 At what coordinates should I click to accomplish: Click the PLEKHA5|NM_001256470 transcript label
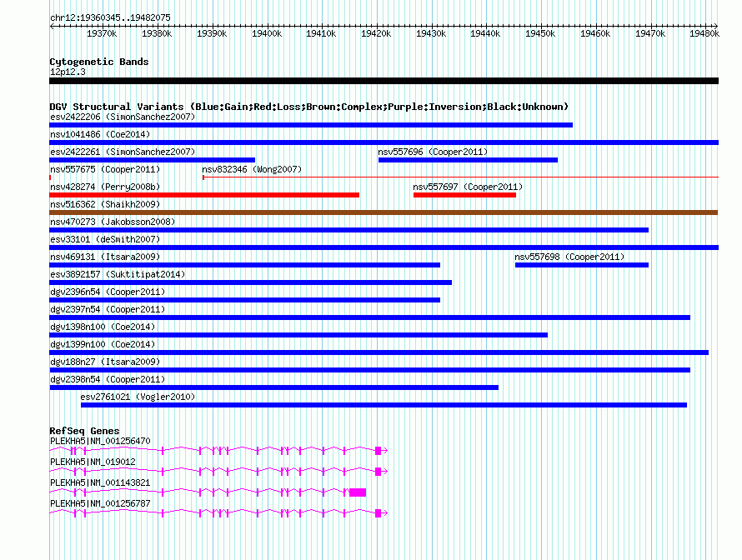100,441
